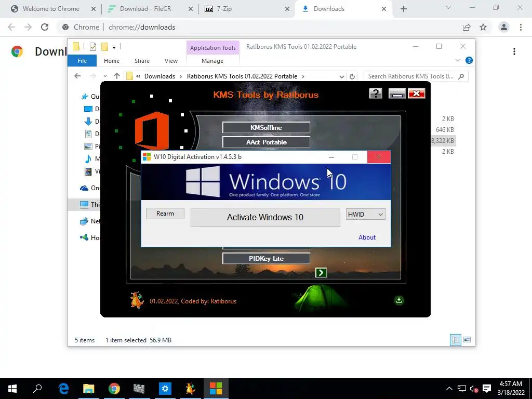The image size is (532, 399).
Task: Switch Explorer to details view icon
Action: [x=455, y=340]
